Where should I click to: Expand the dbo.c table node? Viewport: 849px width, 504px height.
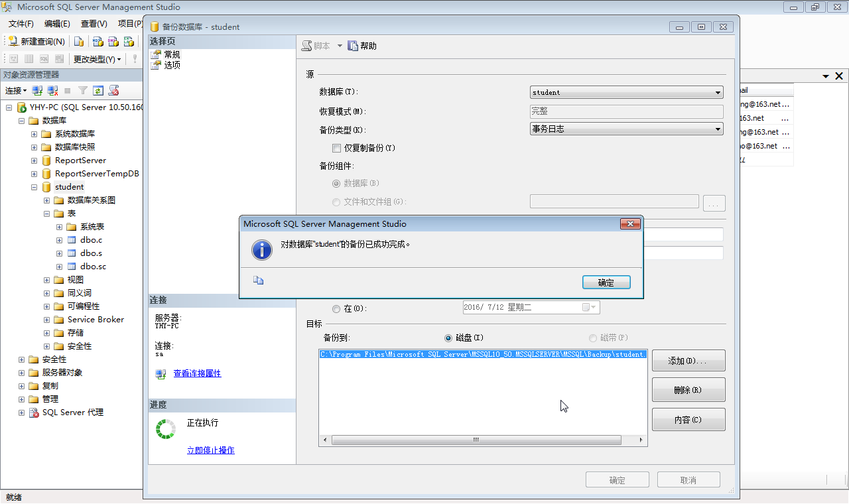click(x=60, y=240)
